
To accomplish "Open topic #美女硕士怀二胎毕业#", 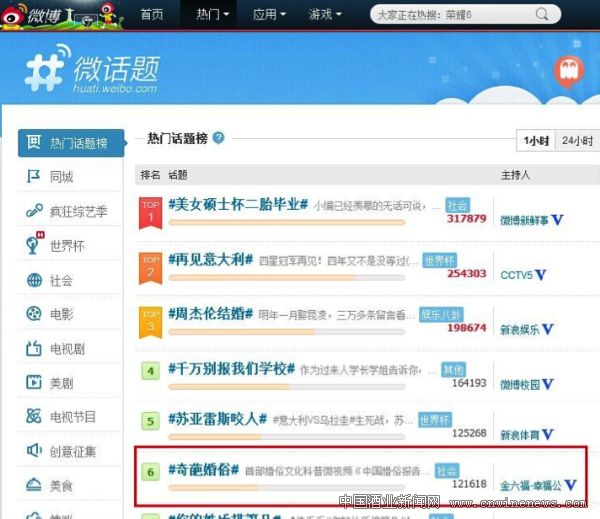I will (238, 204).
